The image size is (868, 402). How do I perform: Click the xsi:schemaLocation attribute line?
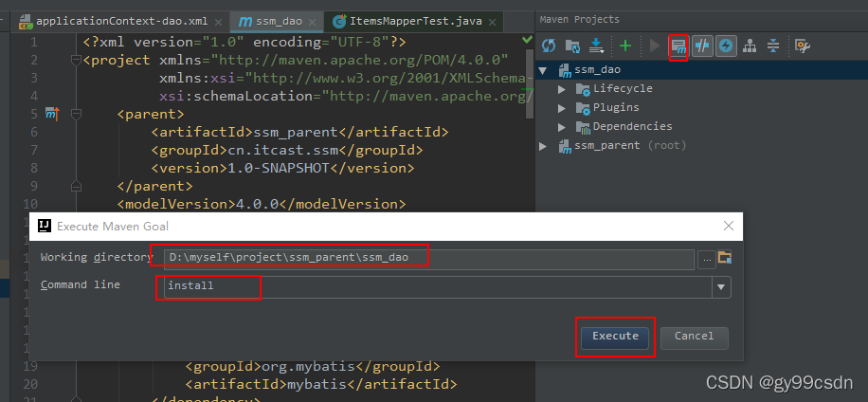pyautogui.click(x=346, y=96)
